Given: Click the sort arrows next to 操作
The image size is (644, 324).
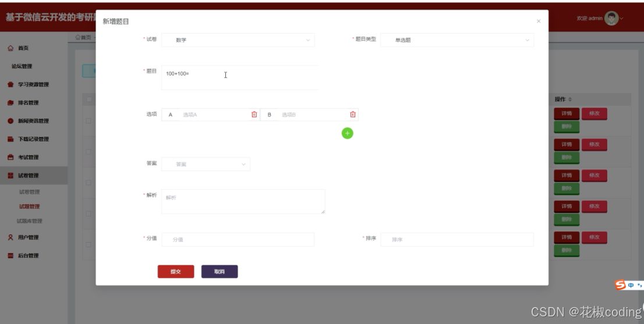Looking at the screenshot, I should pyautogui.click(x=570, y=99).
